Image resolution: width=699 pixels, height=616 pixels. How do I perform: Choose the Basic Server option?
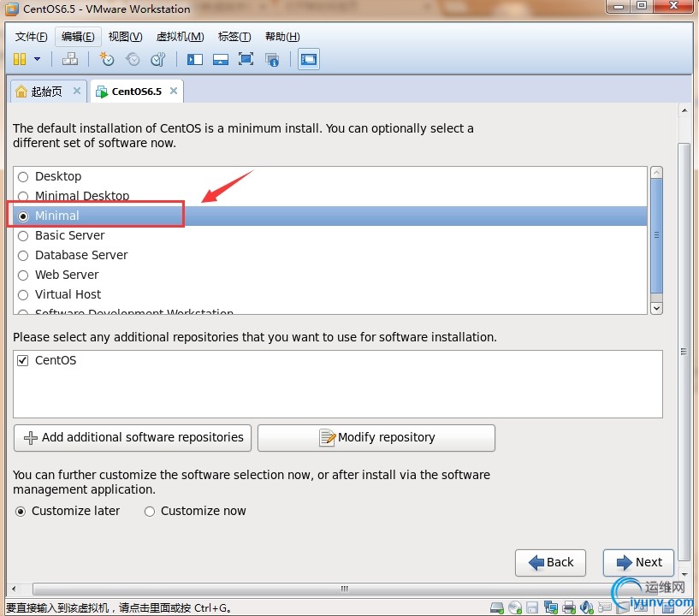tap(330, 235)
